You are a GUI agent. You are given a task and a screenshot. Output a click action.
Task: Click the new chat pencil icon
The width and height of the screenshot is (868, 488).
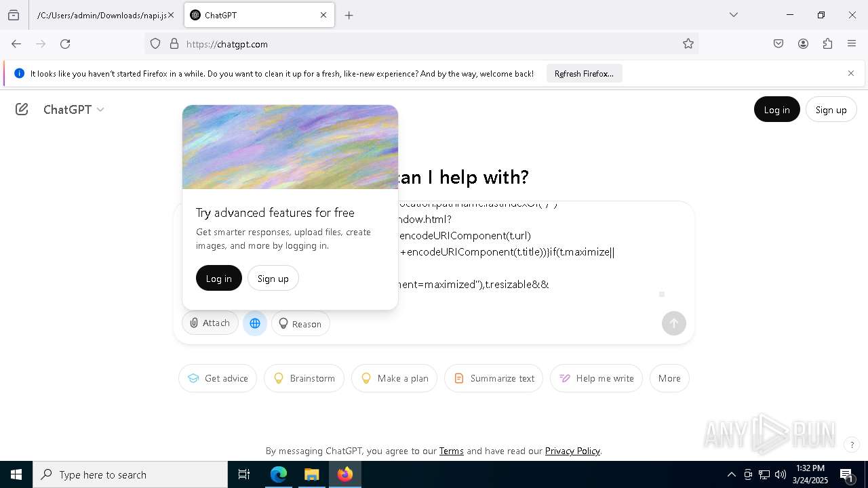tap(22, 109)
